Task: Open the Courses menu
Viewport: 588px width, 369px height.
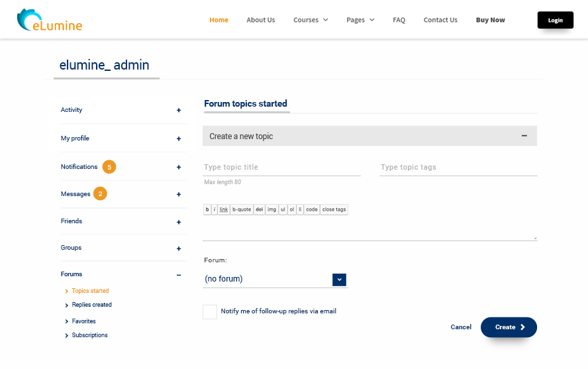Action: (311, 20)
